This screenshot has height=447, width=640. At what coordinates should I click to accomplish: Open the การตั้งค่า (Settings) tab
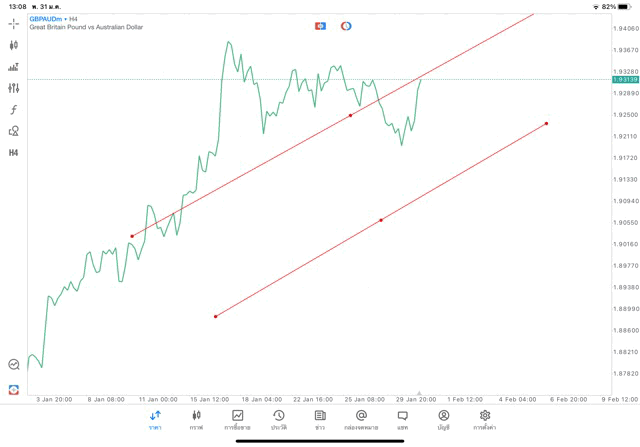[485, 420]
